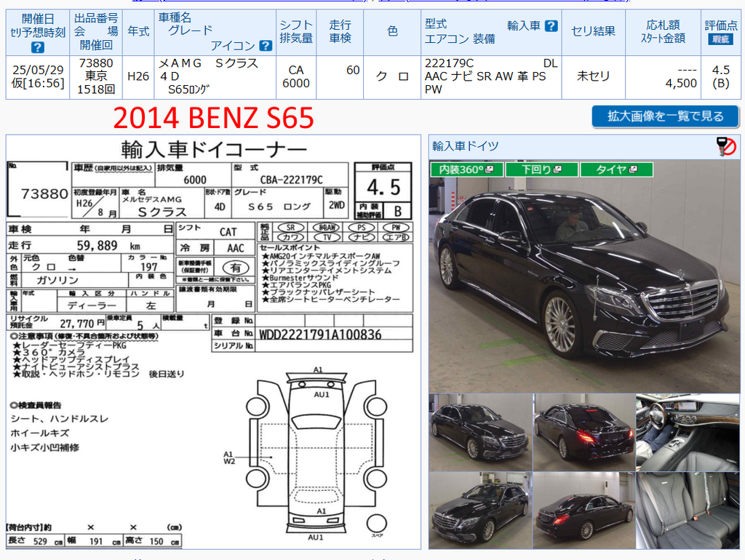Click the help icon beside アイコン
Viewport: 745px width, 560px height.
pyautogui.click(x=266, y=46)
